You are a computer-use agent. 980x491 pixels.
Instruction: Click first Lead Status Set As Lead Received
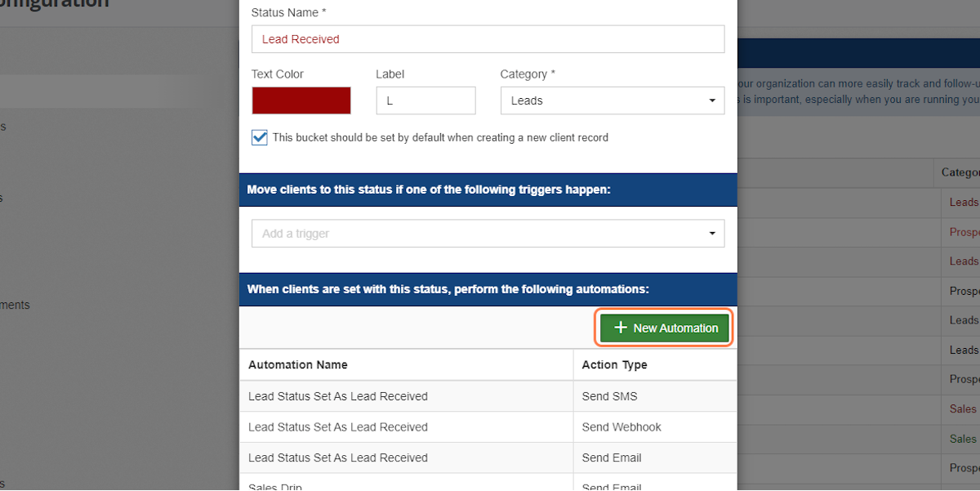tap(338, 396)
